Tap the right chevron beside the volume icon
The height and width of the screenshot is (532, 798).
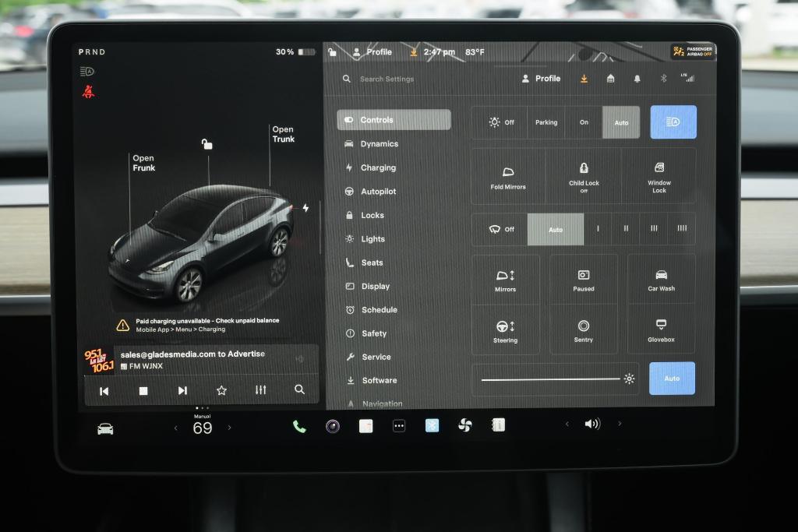[x=620, y=424]
